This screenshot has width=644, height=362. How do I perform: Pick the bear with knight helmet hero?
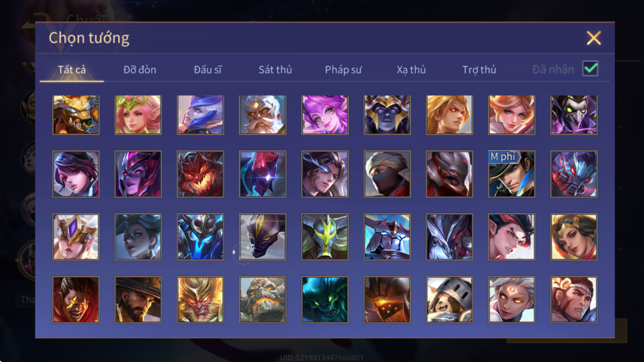449,300
